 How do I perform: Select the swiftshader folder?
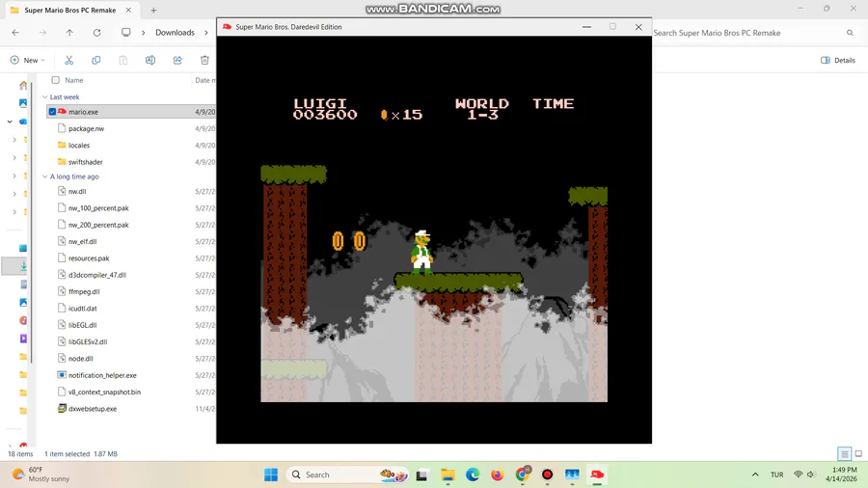[x=85, y=162]
